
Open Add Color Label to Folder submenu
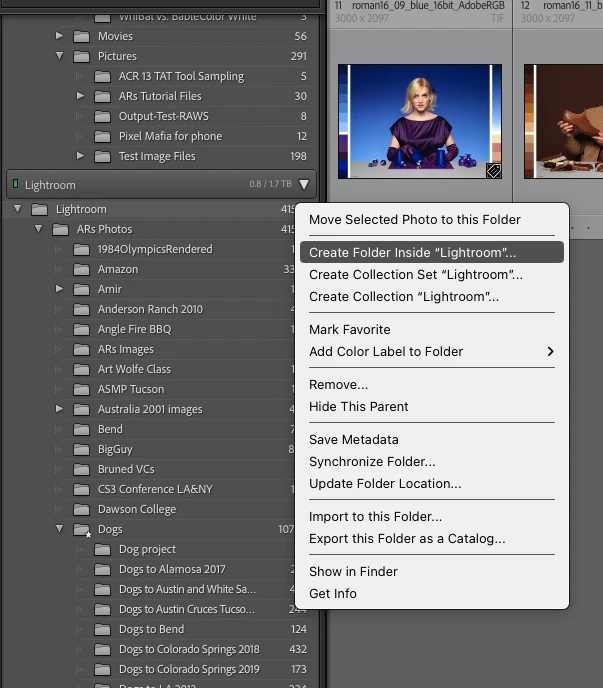click(x=432, y=351)
